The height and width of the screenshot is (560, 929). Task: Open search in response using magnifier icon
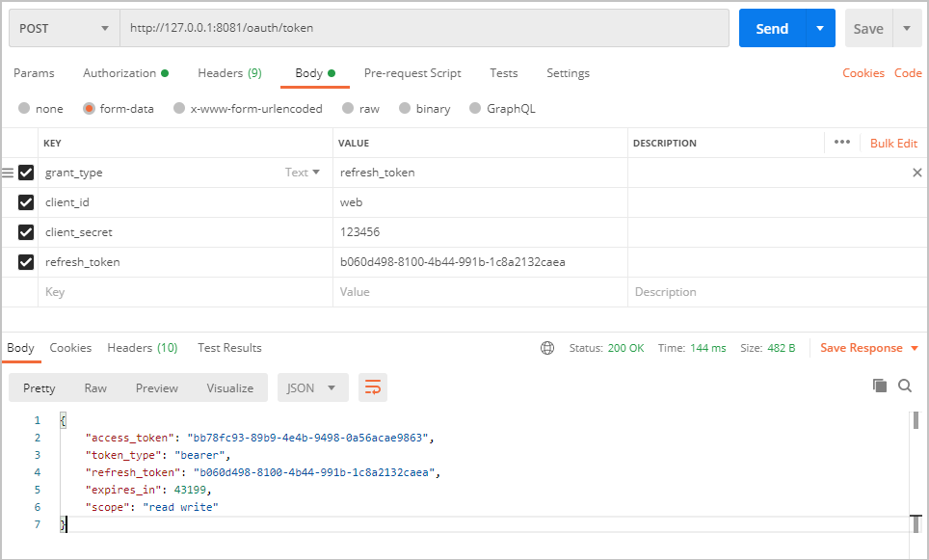click(905, 386)
